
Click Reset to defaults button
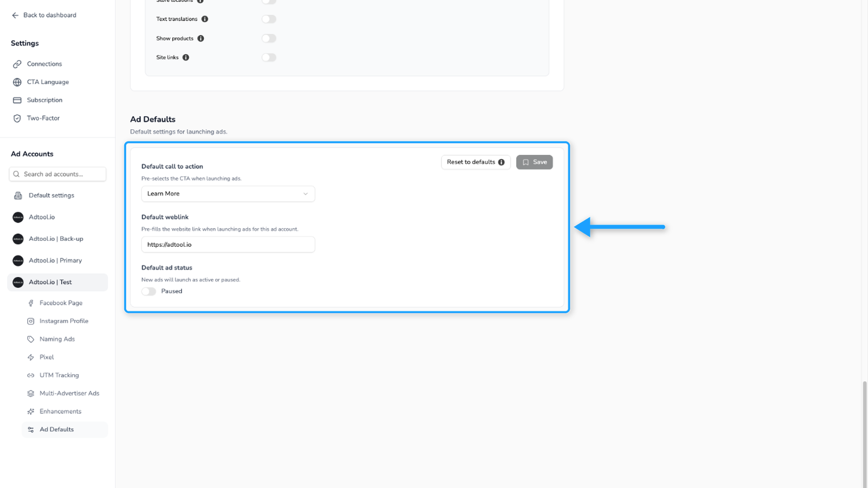click(x=476, y=162)
